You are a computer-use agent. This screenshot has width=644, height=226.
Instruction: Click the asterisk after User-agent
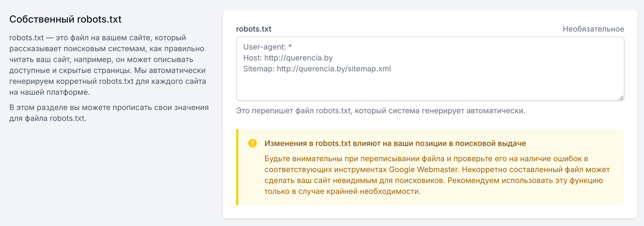290,47
